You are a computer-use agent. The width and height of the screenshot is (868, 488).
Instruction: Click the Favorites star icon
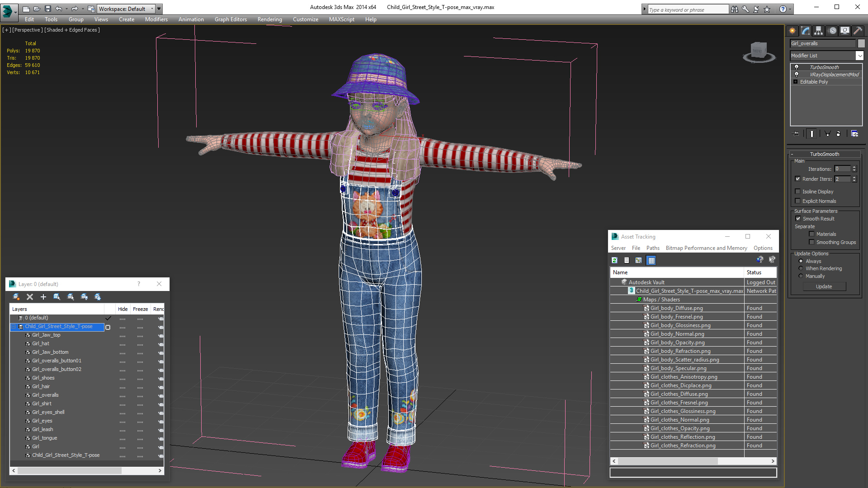[767, 9]
